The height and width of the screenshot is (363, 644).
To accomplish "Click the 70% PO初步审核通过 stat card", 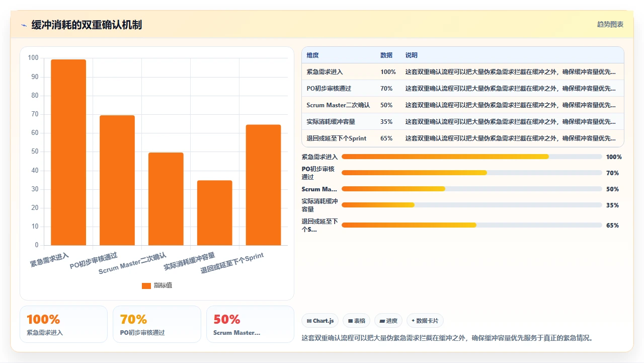I will 157,324.
